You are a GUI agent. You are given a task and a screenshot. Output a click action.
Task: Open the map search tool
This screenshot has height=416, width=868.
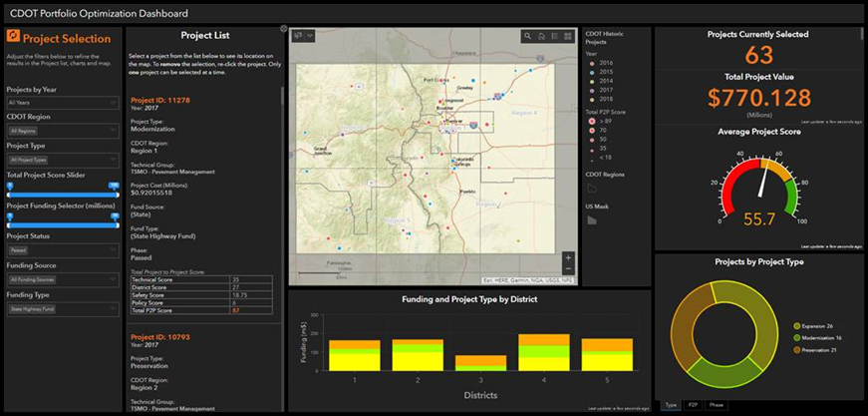[x=527, y=36]
